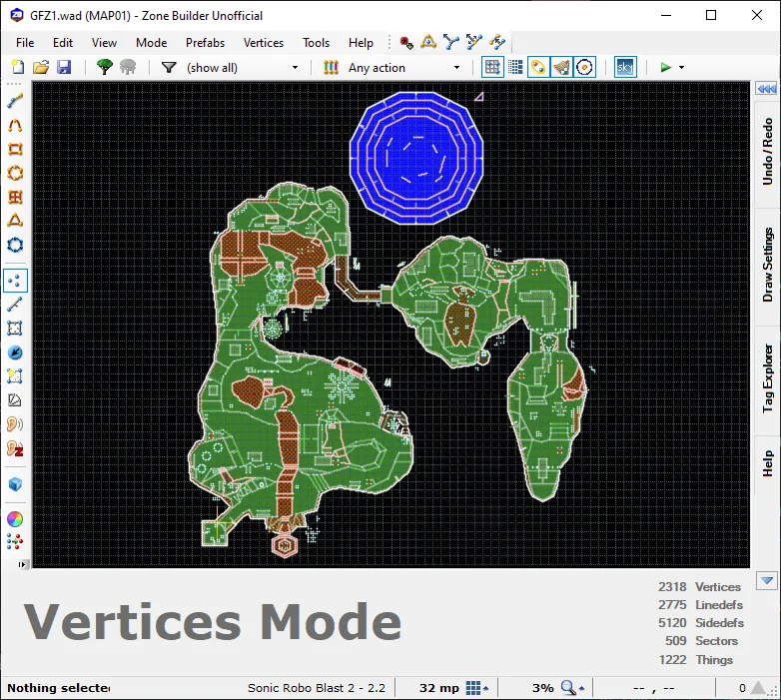This screenshot has height=700, width=781.
Task: Select the Draw Curve tool
Action: [15, 125]
